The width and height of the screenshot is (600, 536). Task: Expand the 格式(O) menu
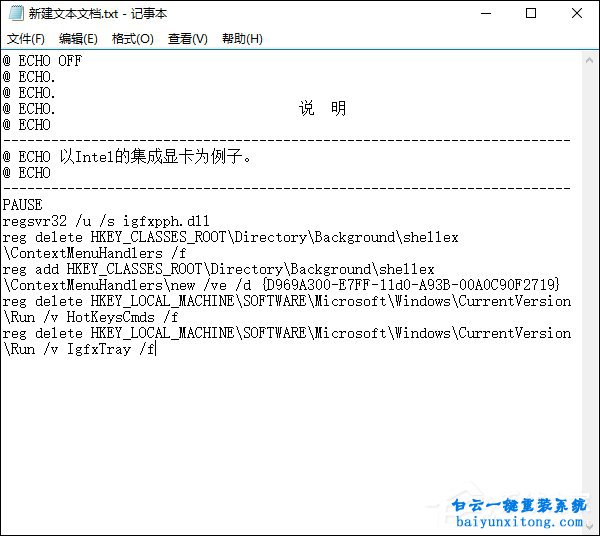click(133, 39)
